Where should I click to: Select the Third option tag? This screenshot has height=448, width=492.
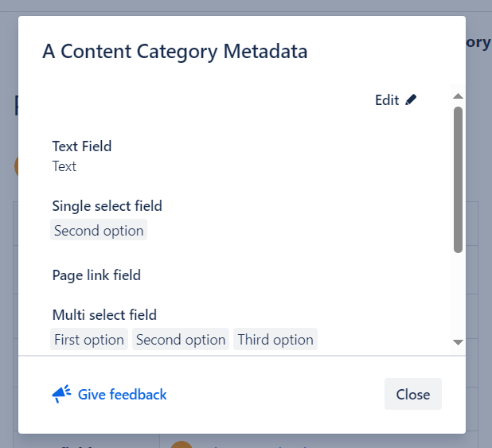pos(275,340)
